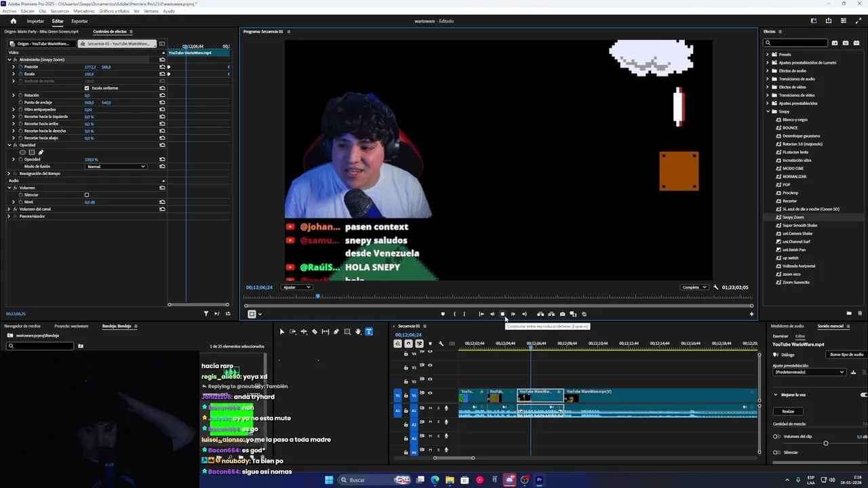The height and width of the screenshot is (488, 868).
Task: Open Program monitor wrench settings
Action: 715,287
